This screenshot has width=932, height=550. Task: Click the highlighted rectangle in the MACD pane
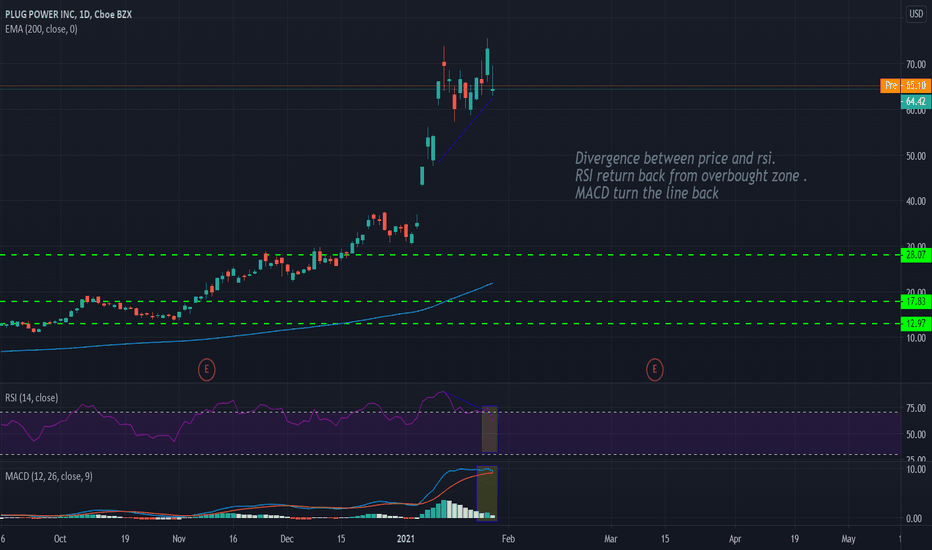(487, 494)
